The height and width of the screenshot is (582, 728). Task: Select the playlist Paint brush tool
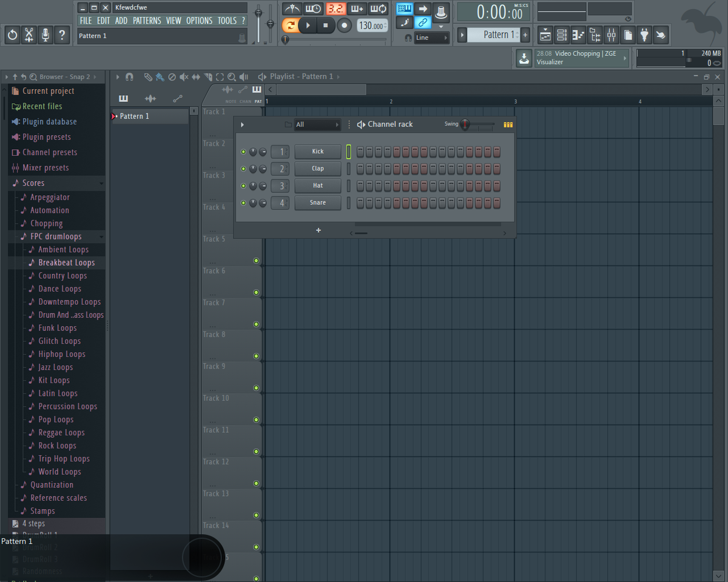(x=159, y=77)
